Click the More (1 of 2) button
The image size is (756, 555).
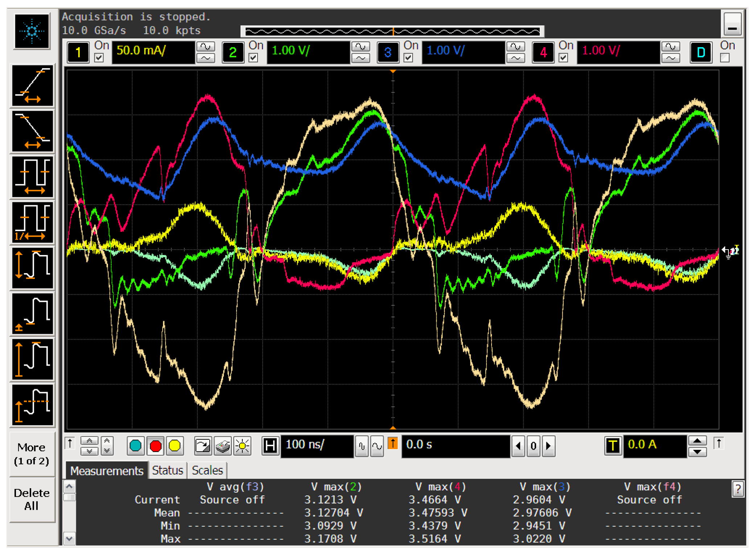[x=32, y=454]
